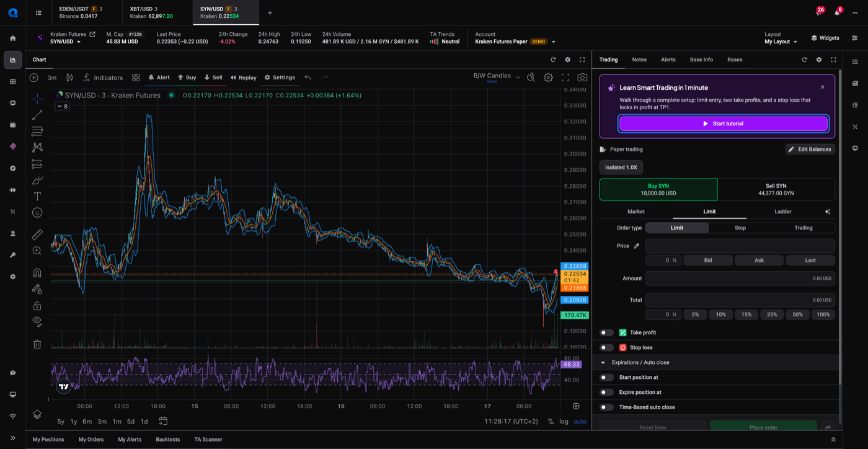Expand the left sidebar double-arrow
Viewport: 868px width, 449px height.
click(12, 438)
